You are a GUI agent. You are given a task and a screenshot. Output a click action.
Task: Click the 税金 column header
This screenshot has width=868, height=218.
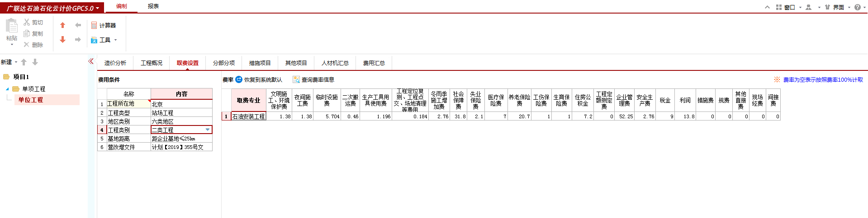click(664, 101)
